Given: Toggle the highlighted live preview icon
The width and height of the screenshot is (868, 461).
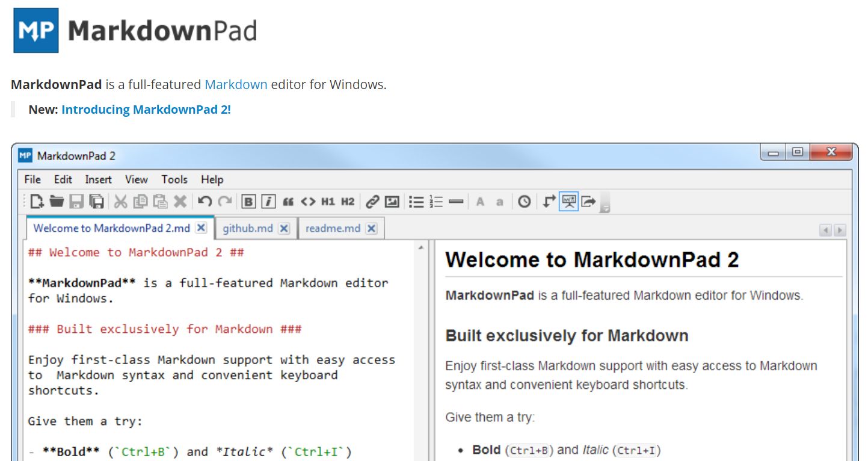Looking at the screenshot, I should tap(568, 202).
